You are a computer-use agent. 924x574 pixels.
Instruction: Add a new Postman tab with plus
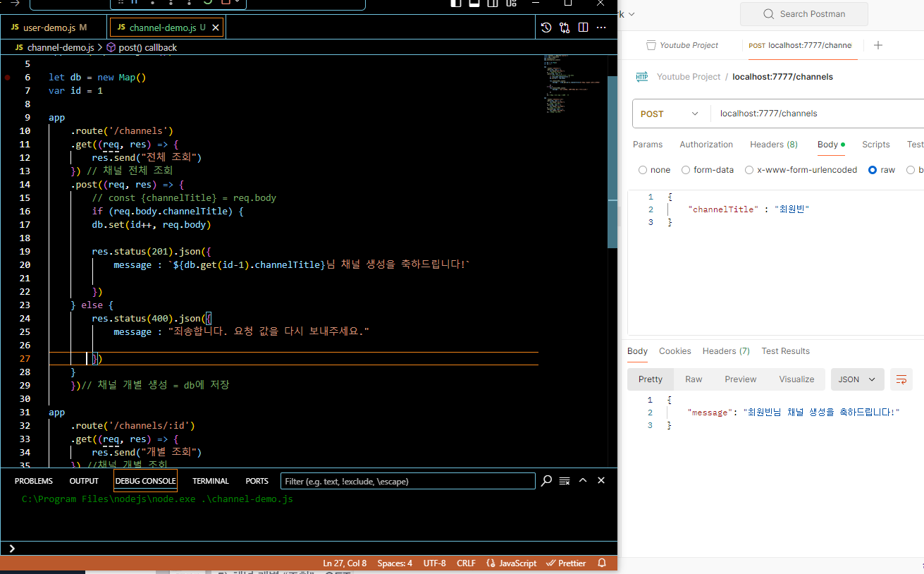pos(878,45)
